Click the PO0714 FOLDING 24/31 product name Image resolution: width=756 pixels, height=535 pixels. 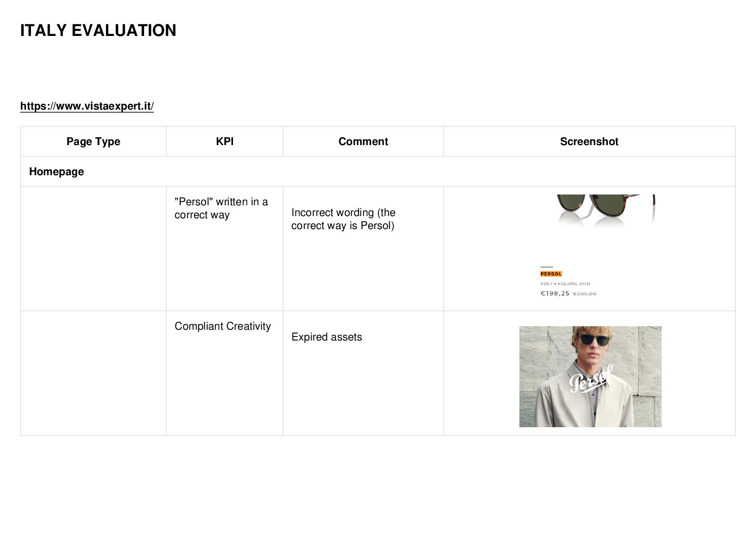click(565, 283)
